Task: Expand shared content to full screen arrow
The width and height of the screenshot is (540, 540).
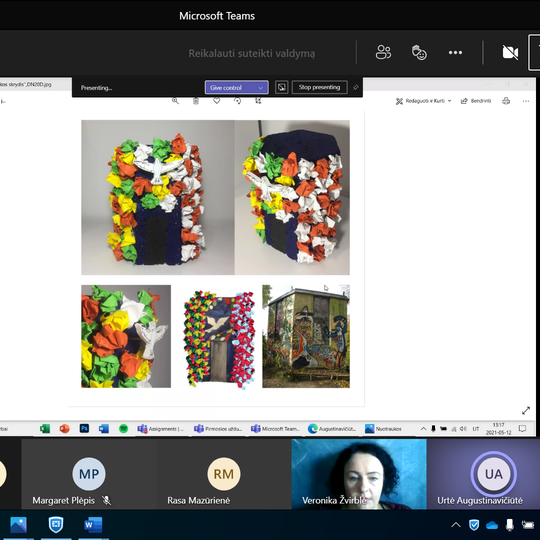Action: click(526, 411)
